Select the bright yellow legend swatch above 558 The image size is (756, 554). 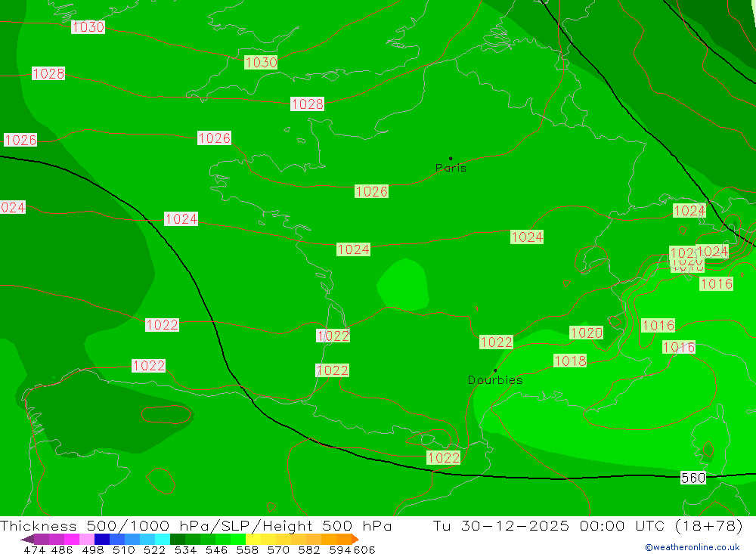coord(253,539)
